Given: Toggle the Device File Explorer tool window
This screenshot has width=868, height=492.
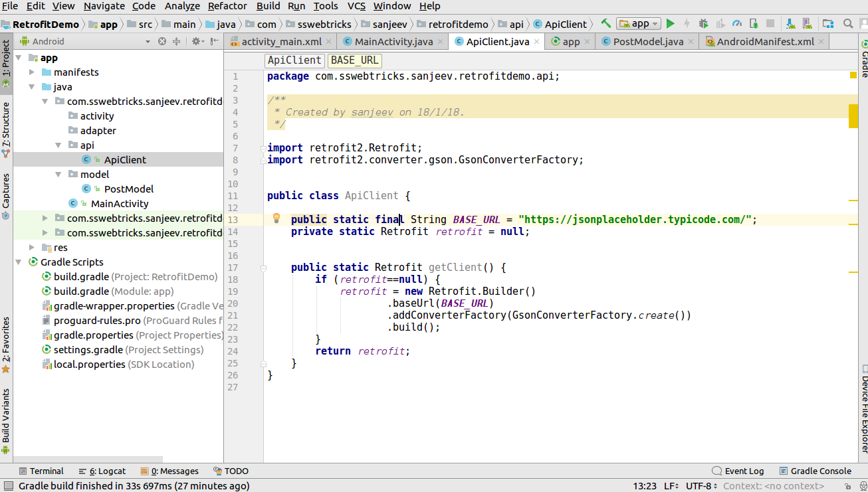Looking at the screenshot, I should [x=864, y=409].
